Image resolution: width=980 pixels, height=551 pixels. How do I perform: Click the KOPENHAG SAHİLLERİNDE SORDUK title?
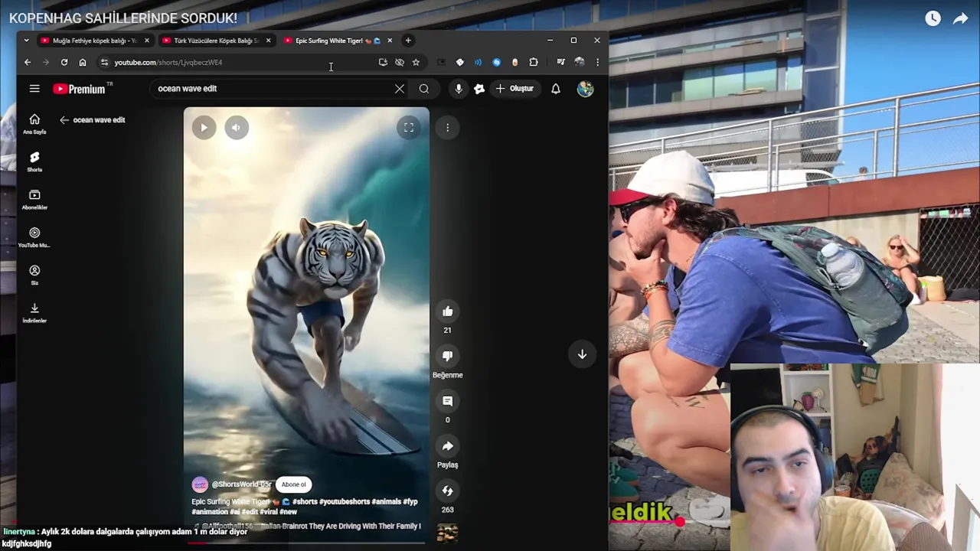coord(123,18)
